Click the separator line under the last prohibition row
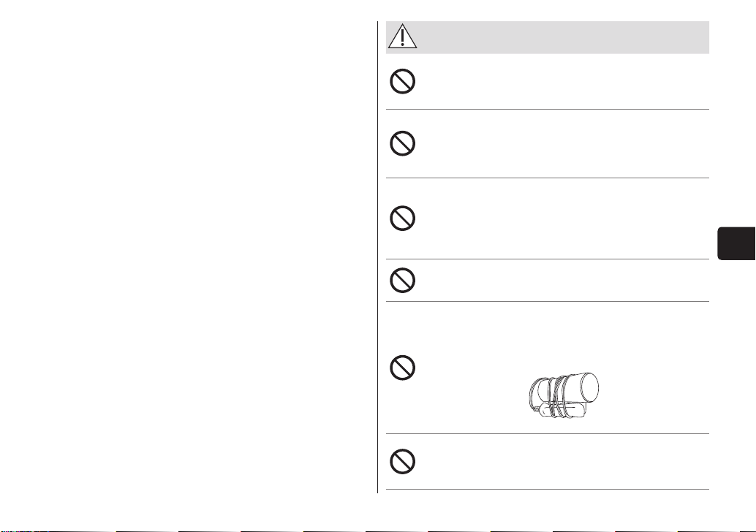The height and width of the screenshot is (532, 756). [x=547, y=490]
